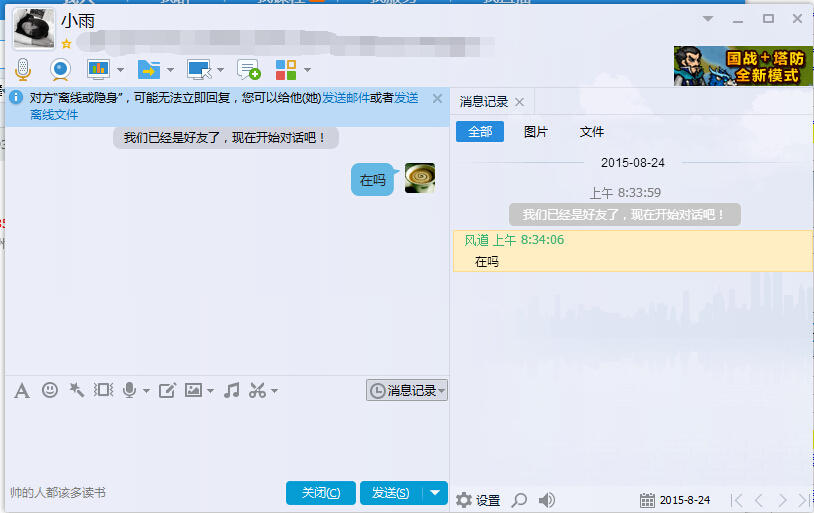The height and width of the screenshot is (513, 814).
Task: Select the 文件 filter tab
Action: [x=592, y=131]
